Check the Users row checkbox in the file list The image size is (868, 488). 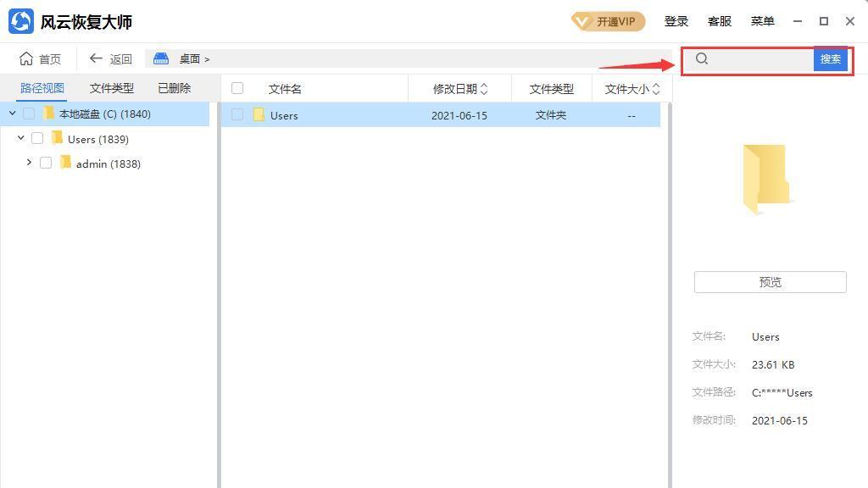coord(237,114)
